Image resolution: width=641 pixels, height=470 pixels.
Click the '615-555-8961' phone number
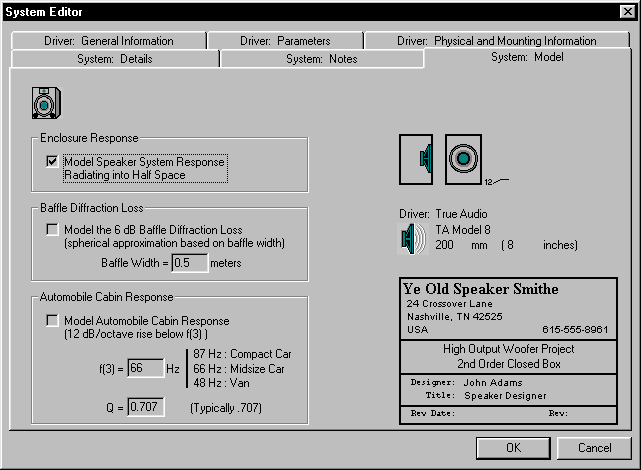coord(575,329)
